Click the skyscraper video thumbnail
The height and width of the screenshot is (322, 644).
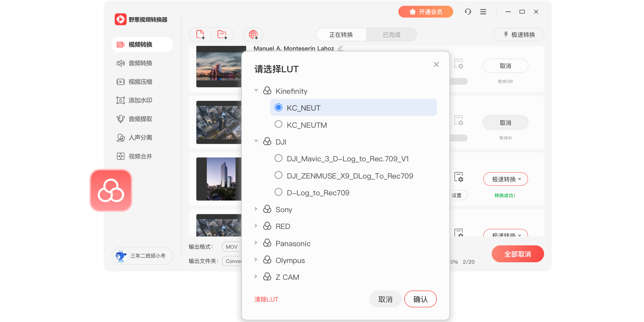219,179
